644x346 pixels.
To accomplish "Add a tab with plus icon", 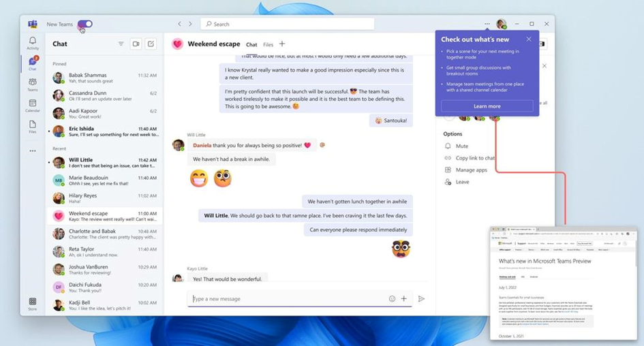I will (282, 44).
